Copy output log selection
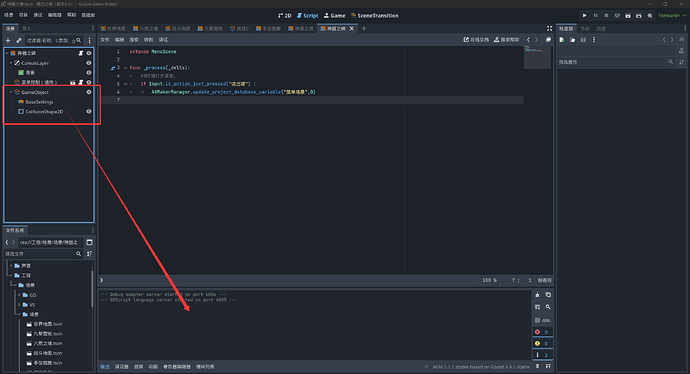This screenshot has height=374, width=690. 548,295
